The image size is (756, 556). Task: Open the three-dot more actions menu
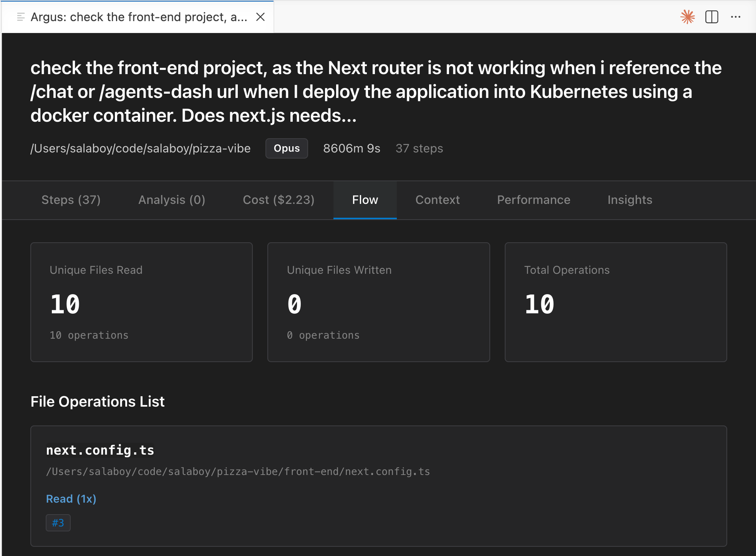point(735,17)
